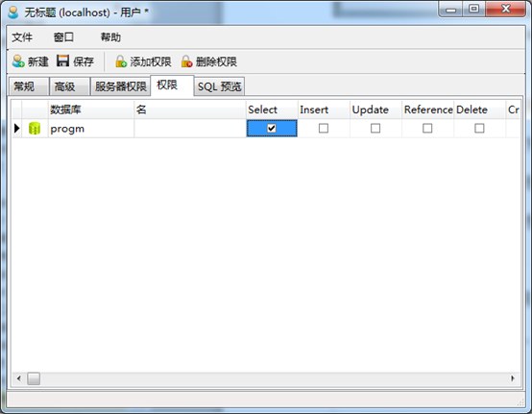
Task: Click the Delete privilege lock icon
Action: (x=186, y=61)
